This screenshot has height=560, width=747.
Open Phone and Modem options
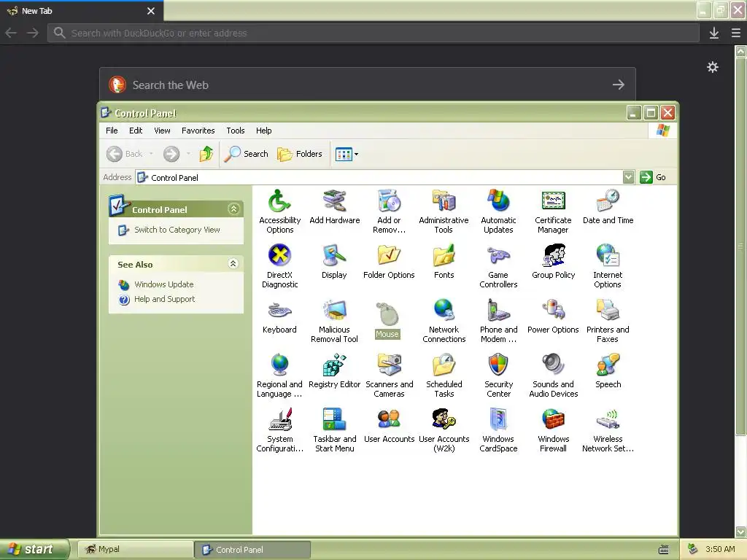[x=498, y=321]
